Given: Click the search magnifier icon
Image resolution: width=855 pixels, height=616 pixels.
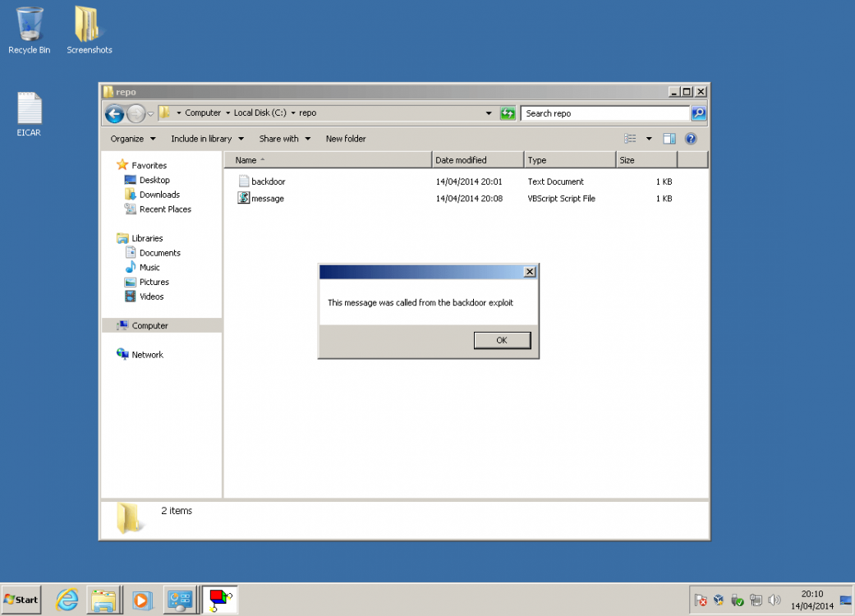Looking at the screenshot, I should tap(698, 113).
